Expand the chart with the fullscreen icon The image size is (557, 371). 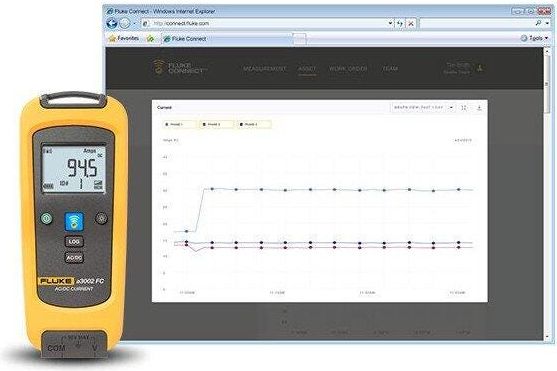[464, 107]
